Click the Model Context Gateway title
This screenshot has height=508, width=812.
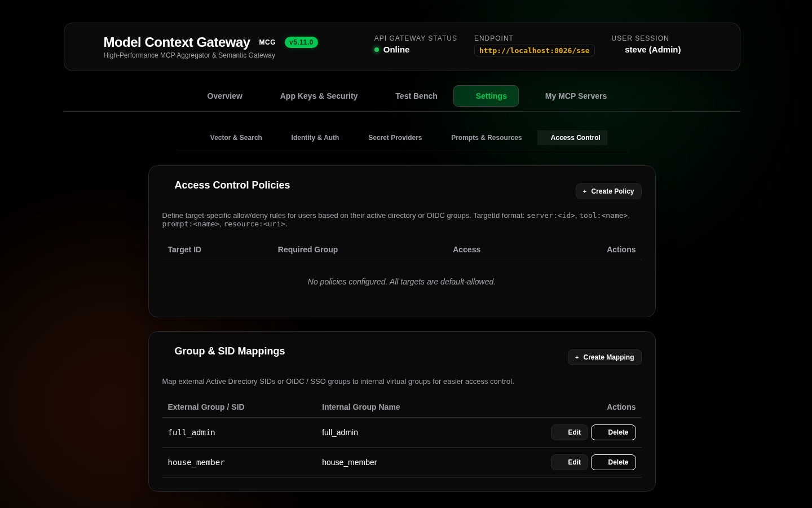tap(176, 42)
